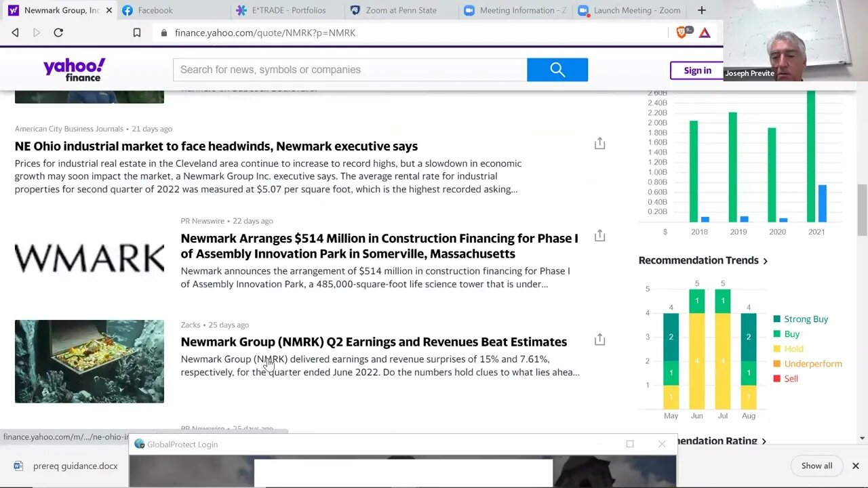868x488 pixels.
Task: Go to Yahoo Finance home logo
Action: [x=74, y=70]
